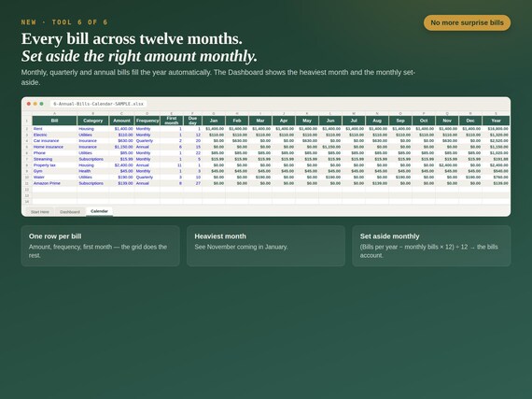Click the $1,150.00 Jun cell for Home insurance

330,147
